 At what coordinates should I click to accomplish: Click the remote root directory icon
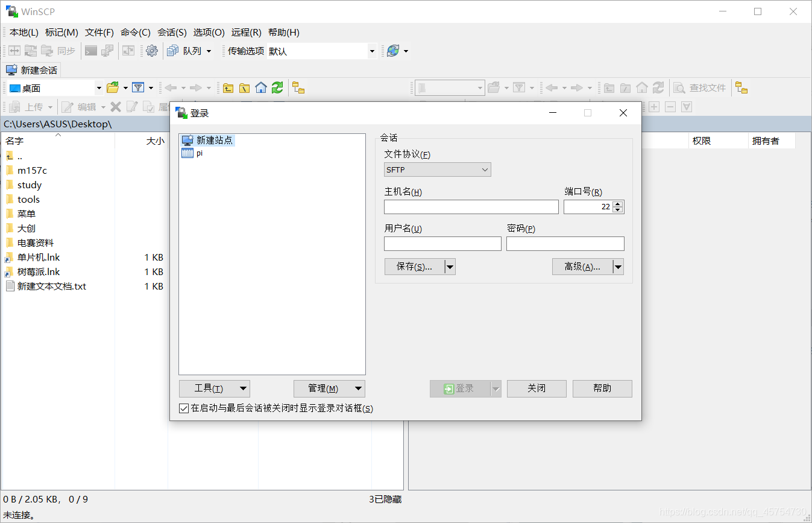[x=626, y=88]
